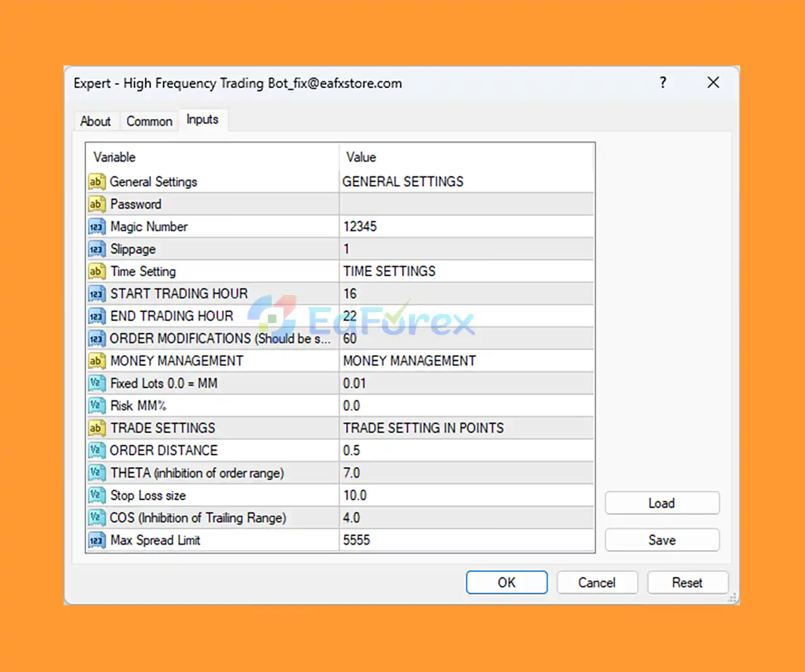The height and width of the screenshot is (672, 805).
Task: Select the Inputs tab
Action: (203, 120)
